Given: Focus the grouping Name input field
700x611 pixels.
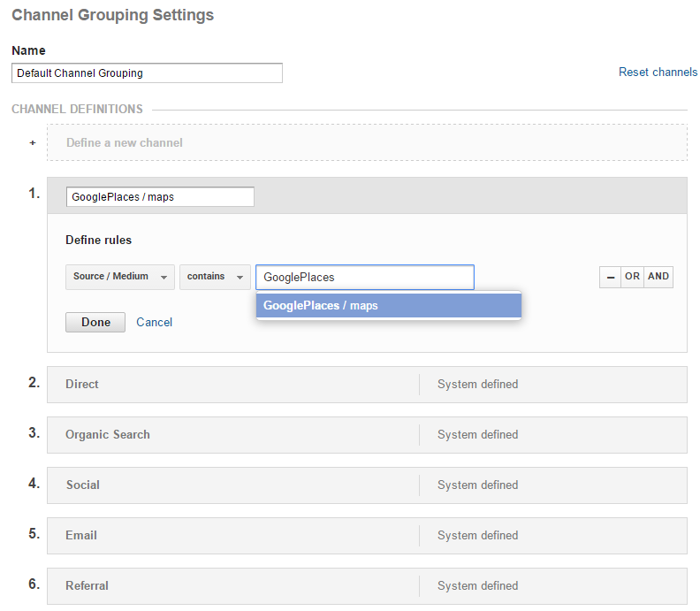Looking at the screenshot, I should [x=147, y=73].
